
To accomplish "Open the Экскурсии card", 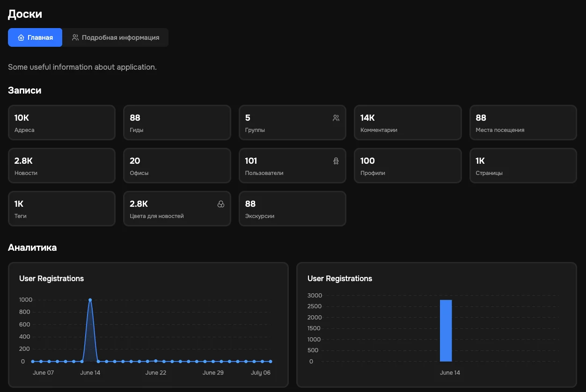I will coord(293,209).
